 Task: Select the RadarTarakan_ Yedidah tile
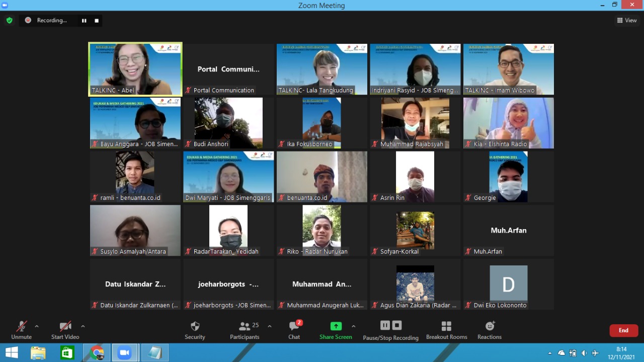coord(228,231)
